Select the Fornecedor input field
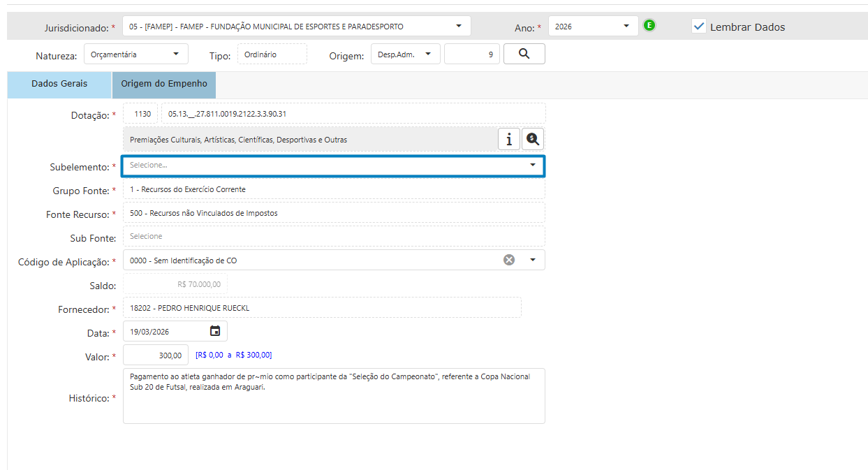 coord(321,307)
